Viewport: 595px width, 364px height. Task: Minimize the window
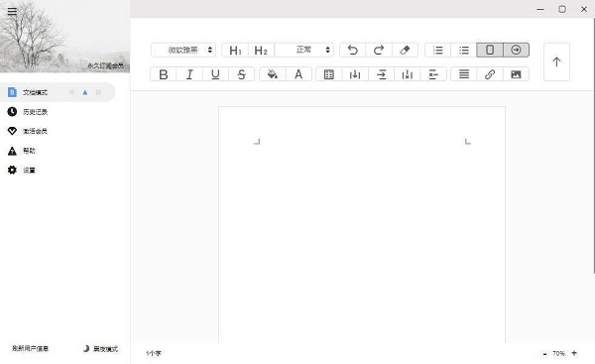(540, 9)
